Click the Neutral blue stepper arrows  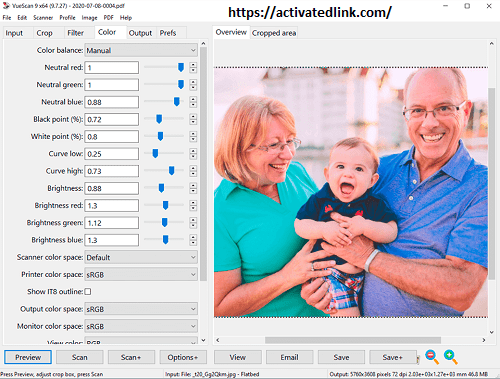pos(193,102)
